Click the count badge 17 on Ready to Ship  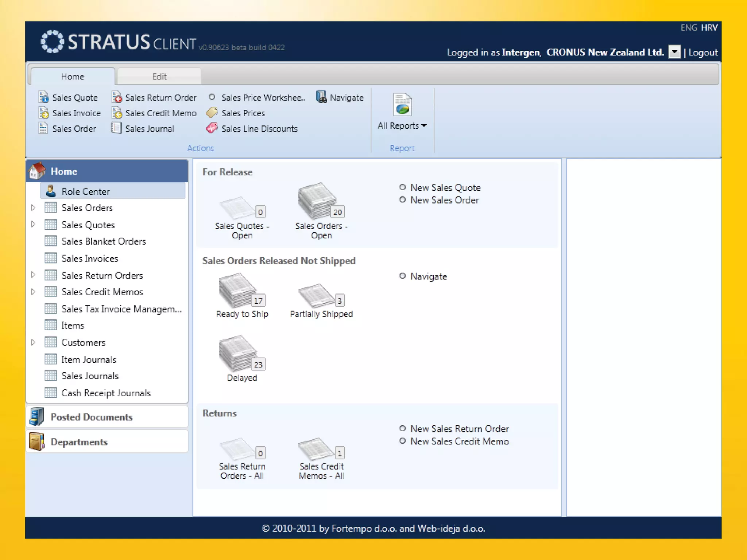[258, 300]
